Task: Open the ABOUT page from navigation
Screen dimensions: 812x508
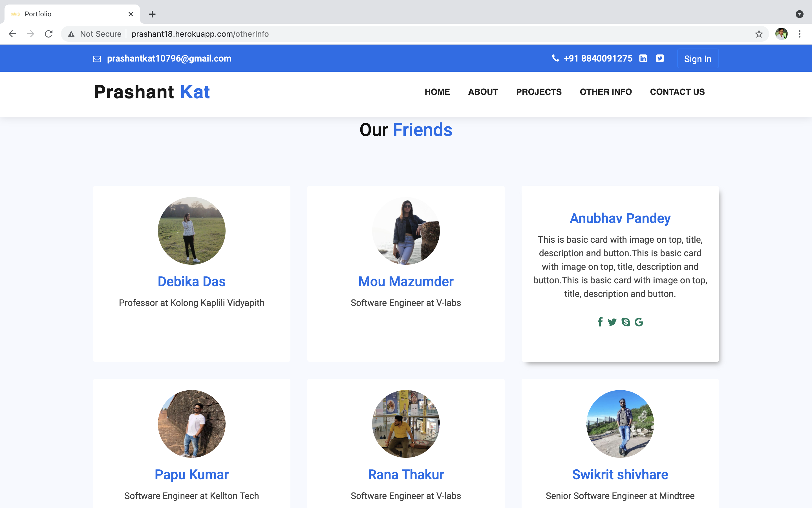Action: coord(483,92)
